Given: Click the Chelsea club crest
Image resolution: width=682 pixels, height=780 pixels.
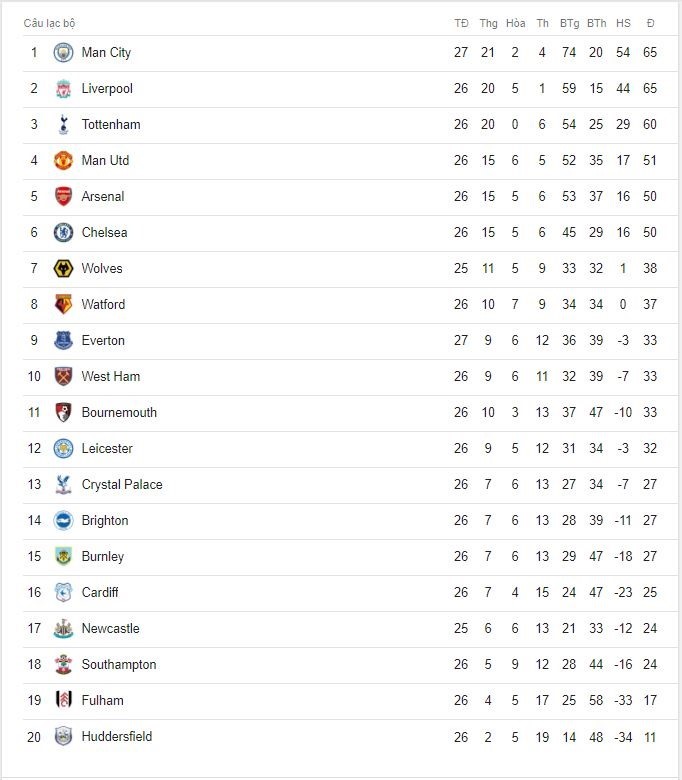Looking at the screenshot, I should pyautogui.click(x=63, y=232).
